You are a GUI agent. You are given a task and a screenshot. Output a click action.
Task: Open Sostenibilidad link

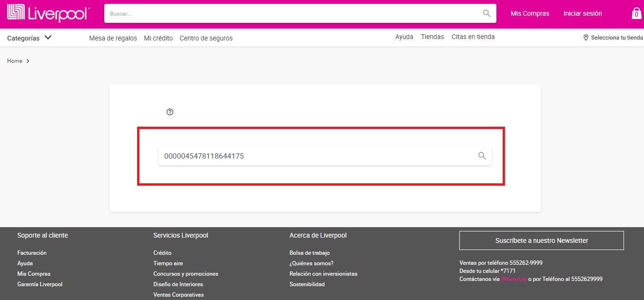[x=307, y=284]
